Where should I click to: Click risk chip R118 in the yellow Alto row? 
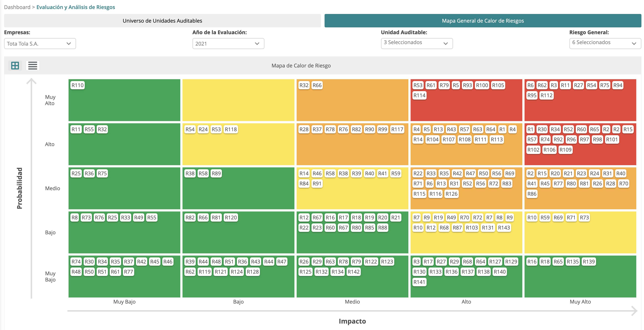[230, 129]
